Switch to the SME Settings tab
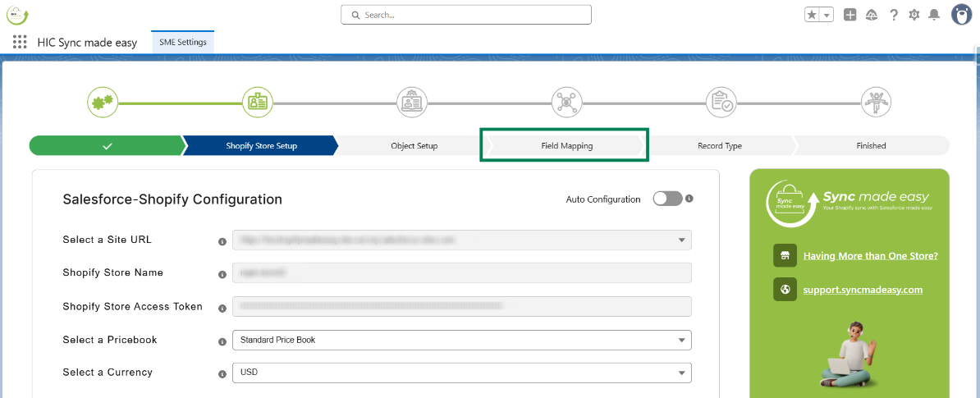980x398 pixels. (183, 43)
